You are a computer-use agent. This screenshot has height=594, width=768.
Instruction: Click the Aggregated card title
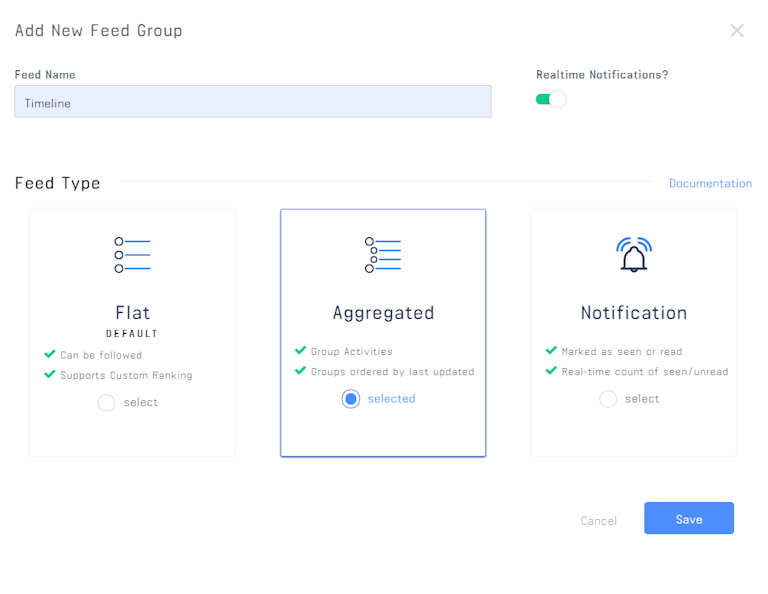point(384,313)
